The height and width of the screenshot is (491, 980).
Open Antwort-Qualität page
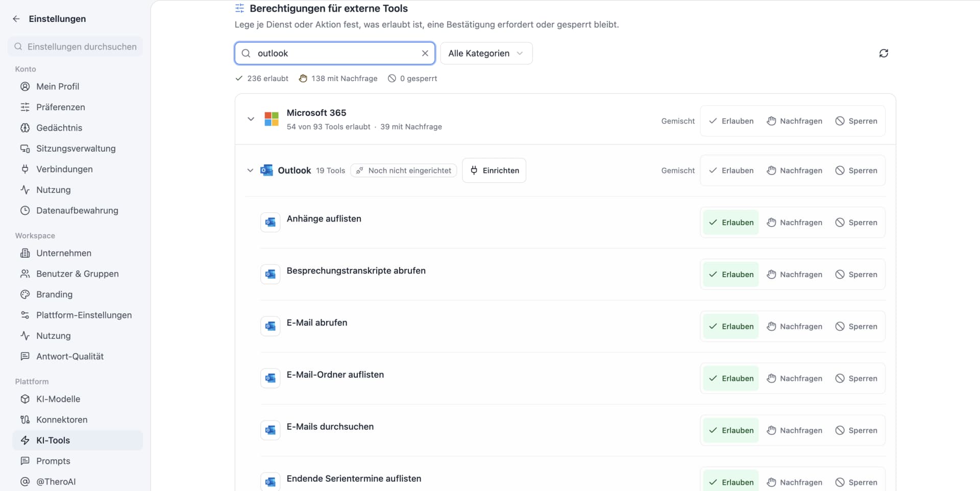click(78, 356)
